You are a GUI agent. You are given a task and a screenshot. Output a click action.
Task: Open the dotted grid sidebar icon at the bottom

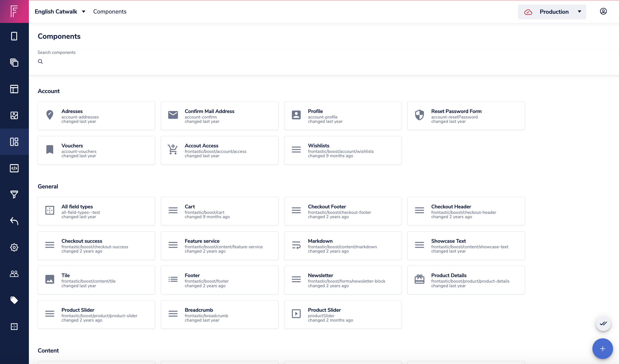pos(14,326)
